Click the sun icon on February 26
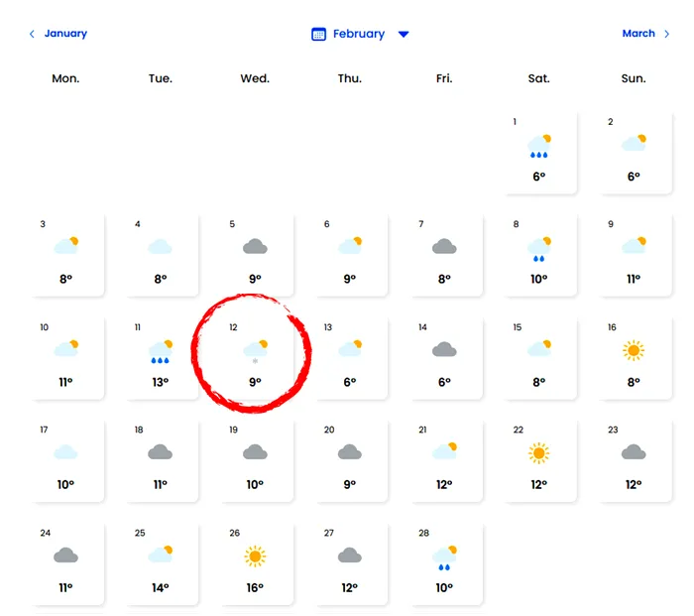The width and height of the screenshot is (694, 616). (x=255, y=556)
